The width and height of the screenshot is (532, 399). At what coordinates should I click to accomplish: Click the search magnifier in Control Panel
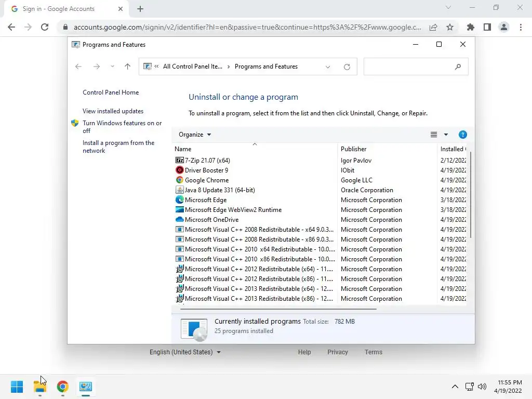458,67
